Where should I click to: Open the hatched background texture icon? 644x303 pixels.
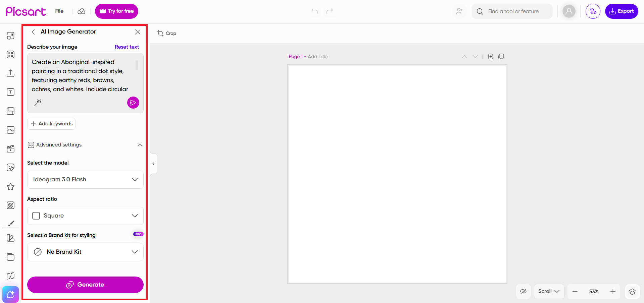click(x=11, y=205)
